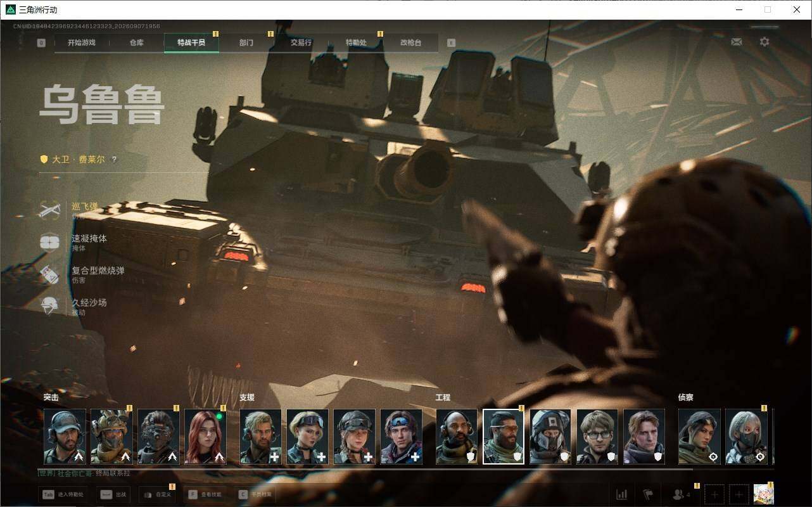812x507 pixels.
Task: Click the 出战 deploy button
Action: (x=114, y=494)
